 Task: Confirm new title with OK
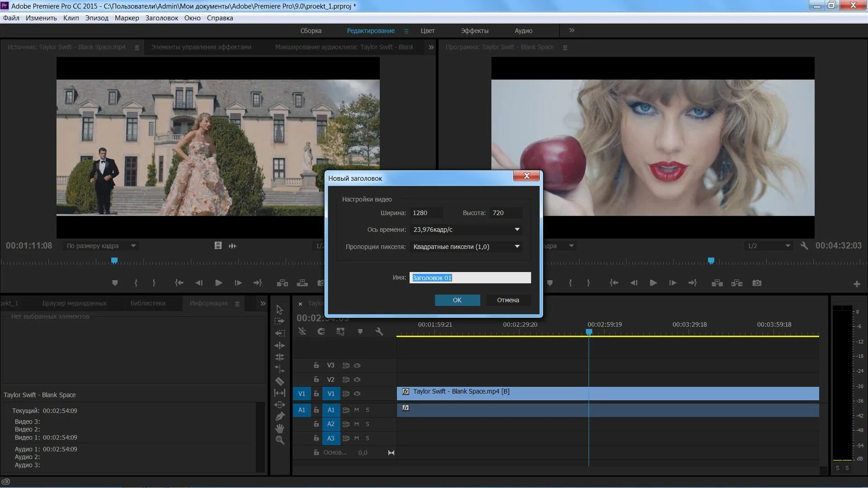[x=458, y=300]
